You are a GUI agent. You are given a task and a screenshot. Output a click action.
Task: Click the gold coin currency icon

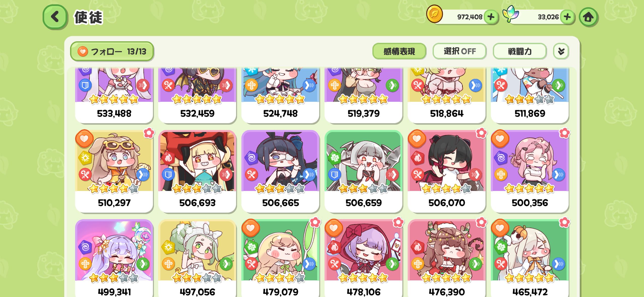[x=434, y=14]
